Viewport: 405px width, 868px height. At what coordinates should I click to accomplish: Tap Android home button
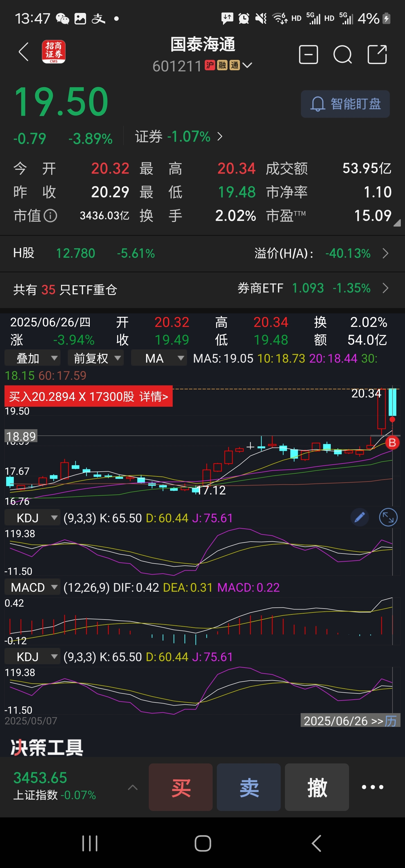coord(203,843)
